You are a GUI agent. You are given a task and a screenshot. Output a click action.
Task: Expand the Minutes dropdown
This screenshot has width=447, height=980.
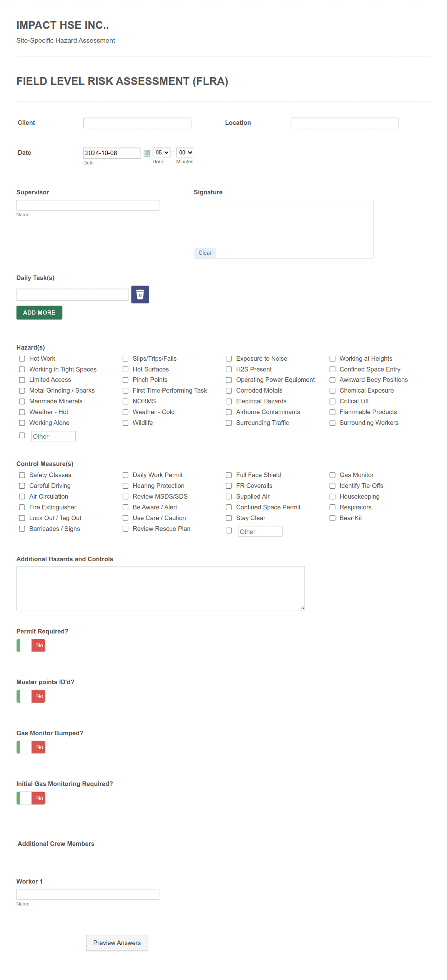tap(185, 153)
